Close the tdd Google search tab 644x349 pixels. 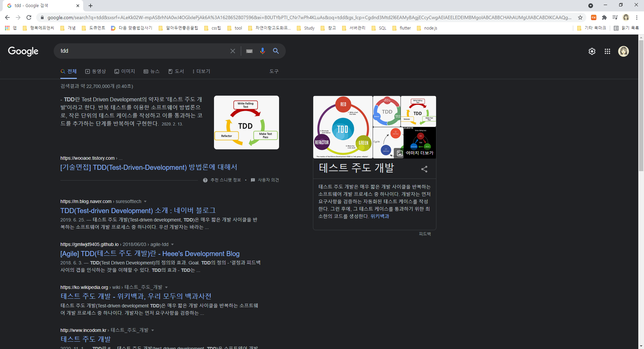78,6
